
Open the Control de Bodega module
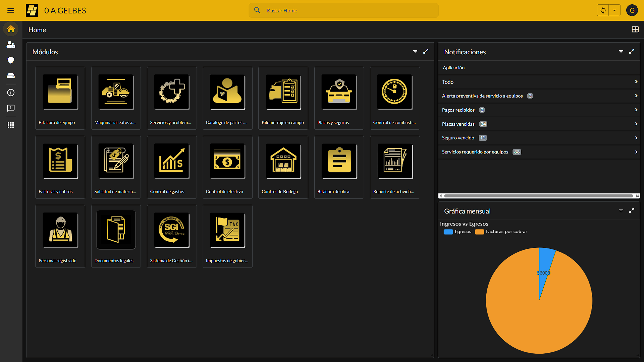click(283, 167)
